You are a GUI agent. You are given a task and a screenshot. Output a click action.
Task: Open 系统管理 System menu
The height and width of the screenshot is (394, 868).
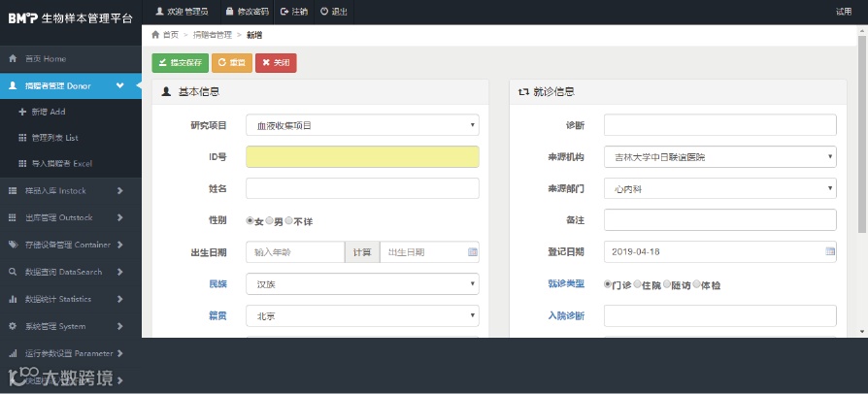(x=71, y=326)
